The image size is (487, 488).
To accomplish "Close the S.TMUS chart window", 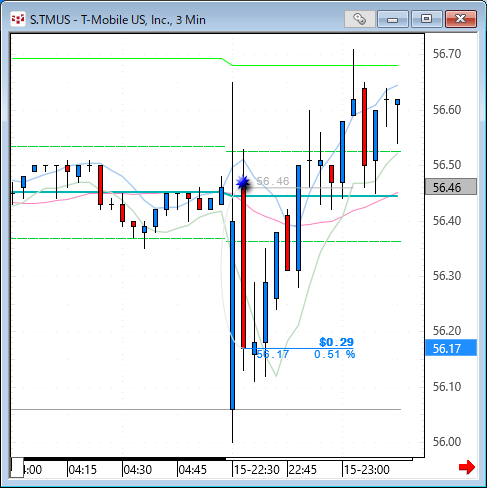I will 461,19.
